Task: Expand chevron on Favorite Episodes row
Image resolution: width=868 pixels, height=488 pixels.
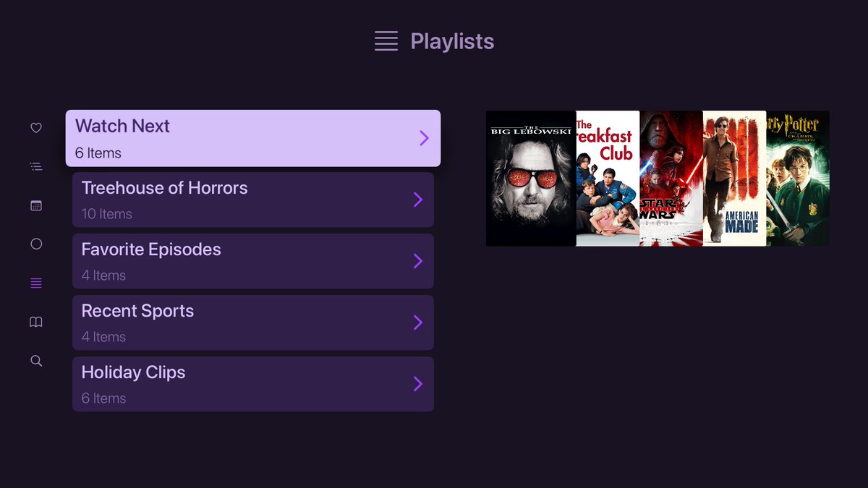Action: (418, 261)
